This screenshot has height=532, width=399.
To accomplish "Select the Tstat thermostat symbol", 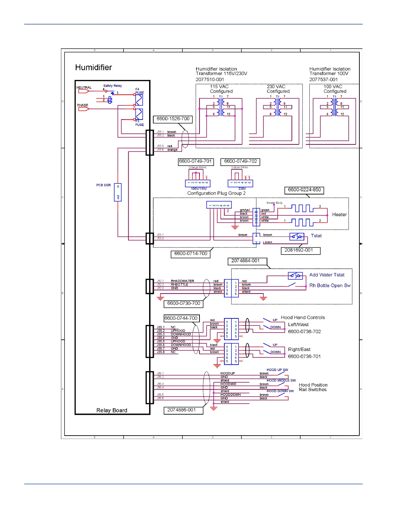I will 297,237.
